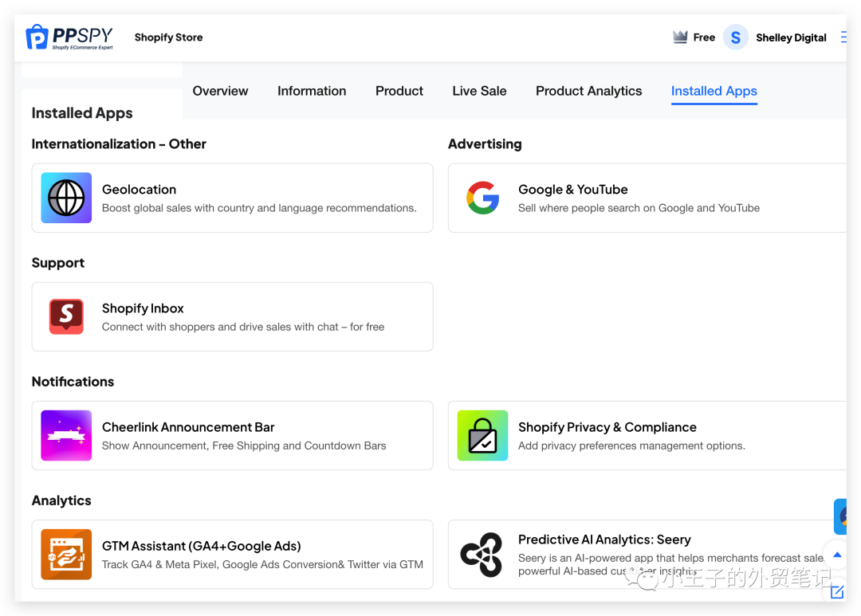Click 'Add privacy preferences management options' text

631,445
